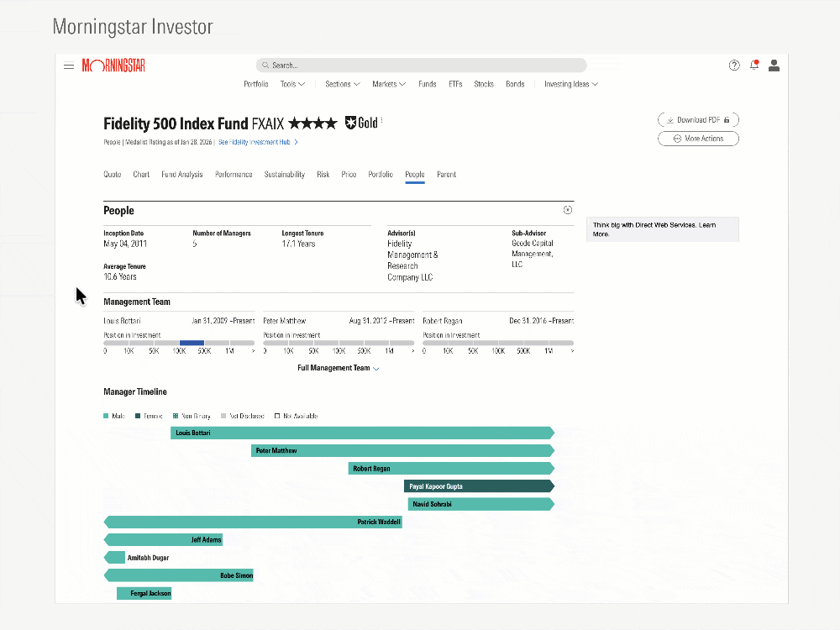Click Robert Regan position in investment bar

point(498,343)
